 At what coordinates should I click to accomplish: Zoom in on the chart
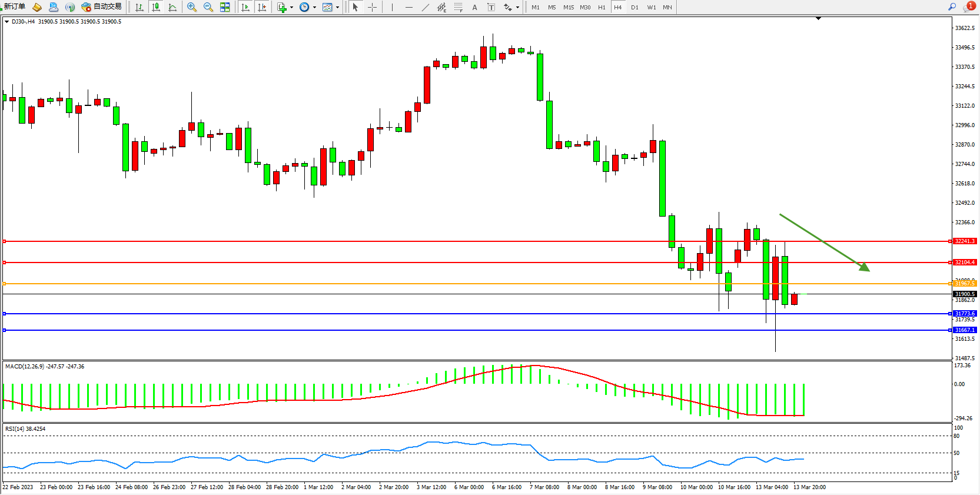(192, 7)
